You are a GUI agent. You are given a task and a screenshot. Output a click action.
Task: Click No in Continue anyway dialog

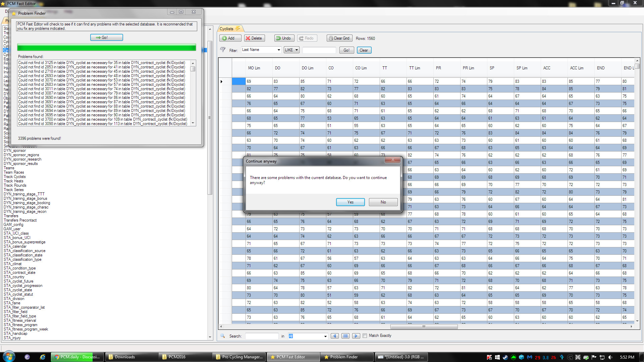point(383,202)
